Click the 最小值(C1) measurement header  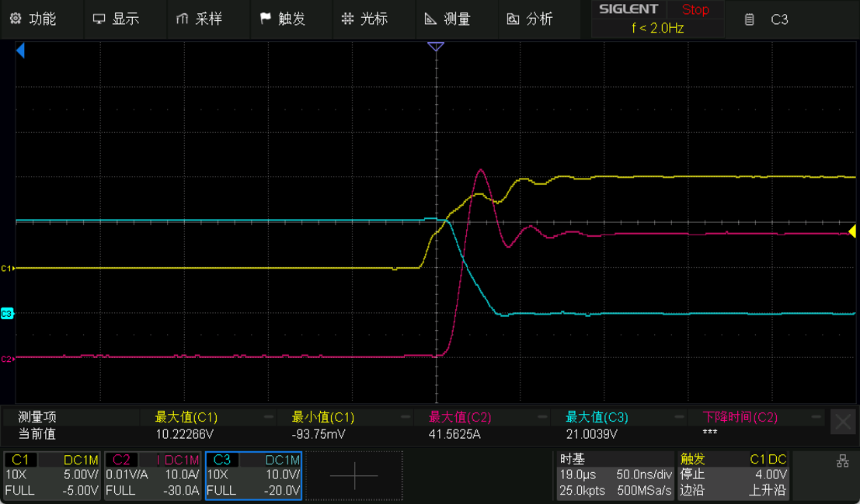pyautogui.click(x=323, y=417)
